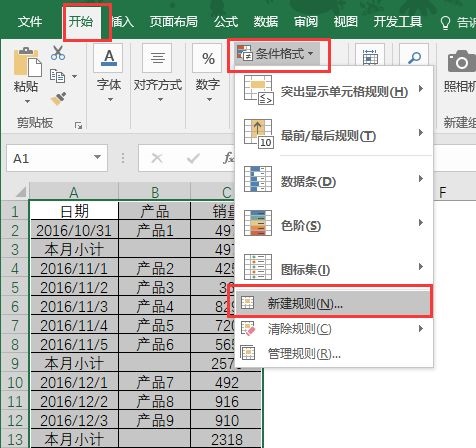This screenshot has height=448, width=476.
Task: Open clipboard dialog launcher beside 剪贴板
Action: click(x=78, y=125)
